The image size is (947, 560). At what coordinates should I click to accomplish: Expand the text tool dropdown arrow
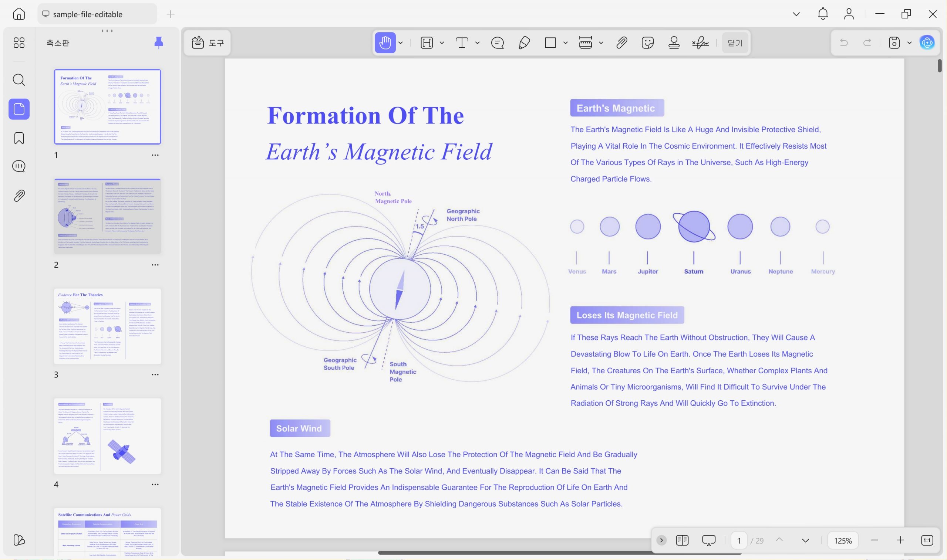(x=478, y=43)
